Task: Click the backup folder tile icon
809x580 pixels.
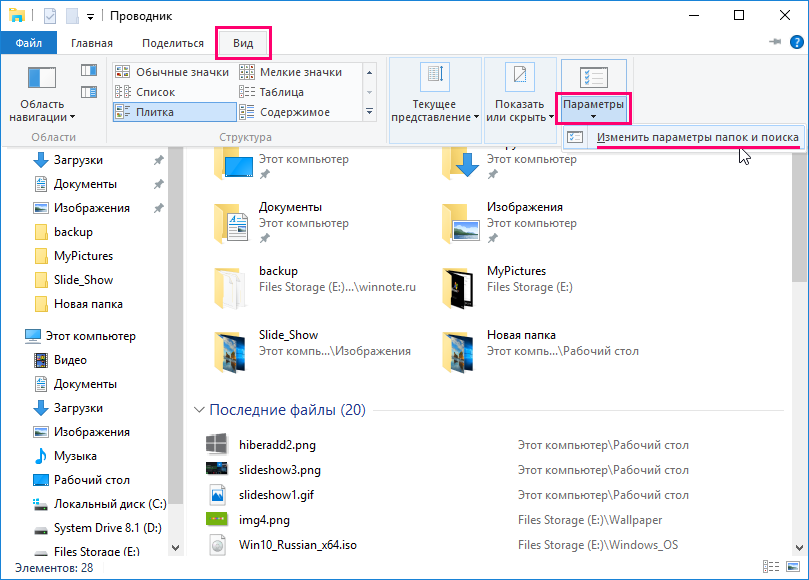Action: point(230,287)
